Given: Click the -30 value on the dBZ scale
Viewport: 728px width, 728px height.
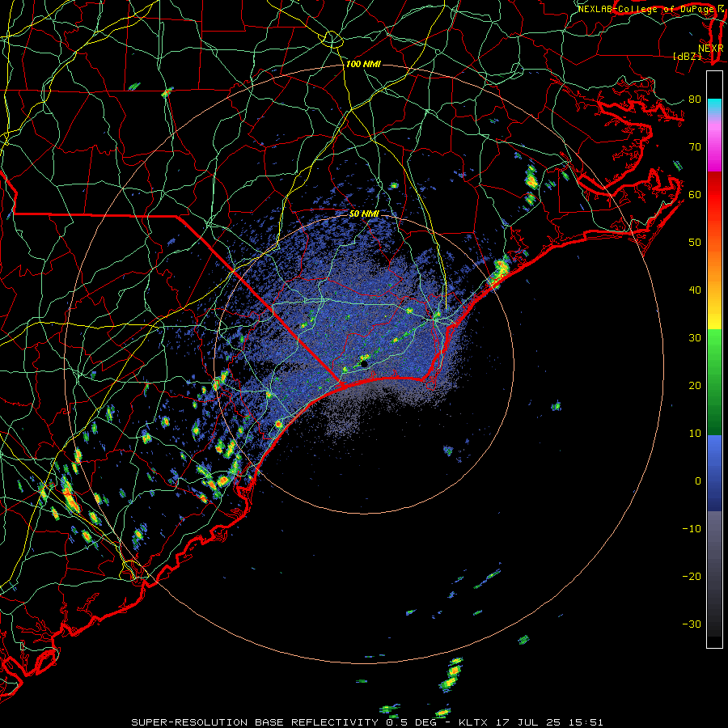Looking at the screenshot, I should (x=692, y=624).
